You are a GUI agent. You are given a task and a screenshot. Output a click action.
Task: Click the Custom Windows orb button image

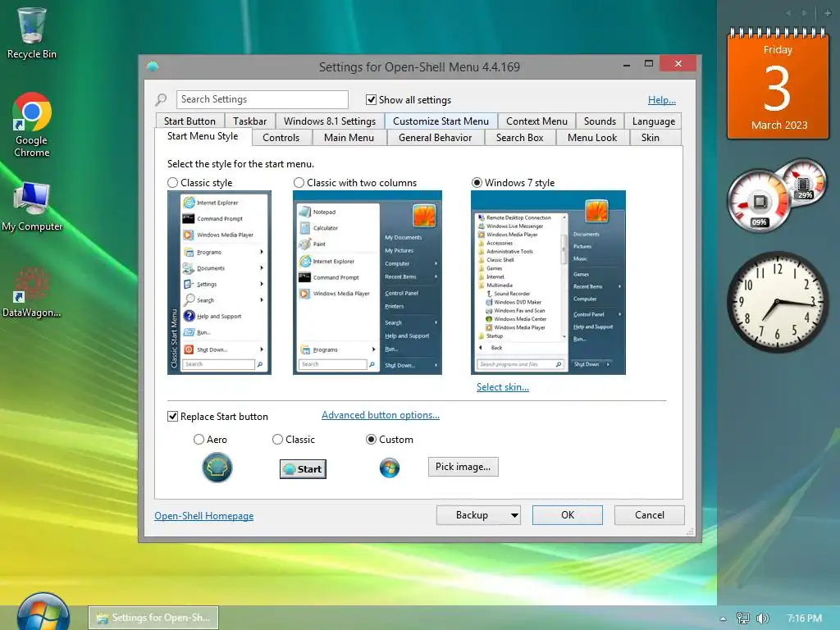pos(390,468)
